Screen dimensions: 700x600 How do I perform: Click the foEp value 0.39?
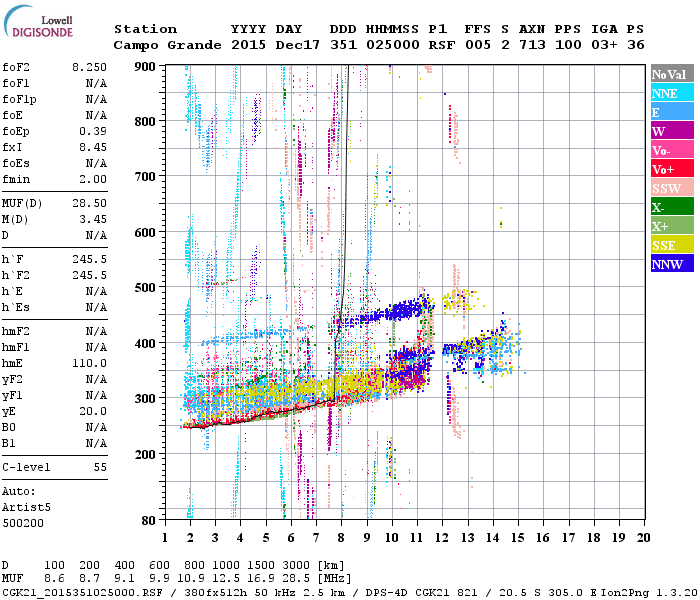[x=93, y=131]
